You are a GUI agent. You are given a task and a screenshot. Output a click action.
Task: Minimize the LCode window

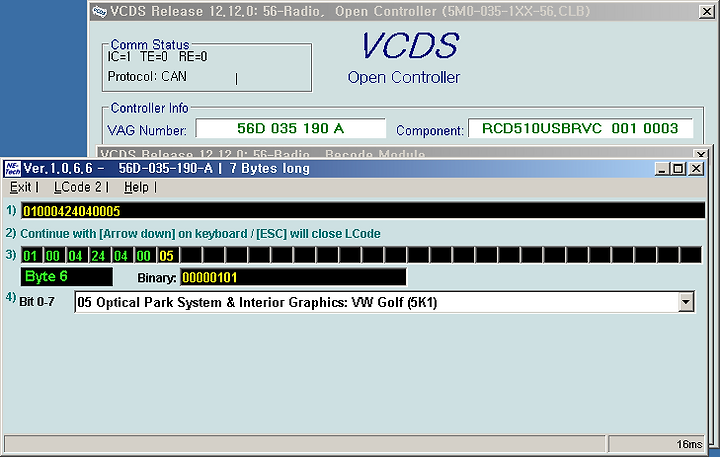pyautogui.click(x=662, y=169)
